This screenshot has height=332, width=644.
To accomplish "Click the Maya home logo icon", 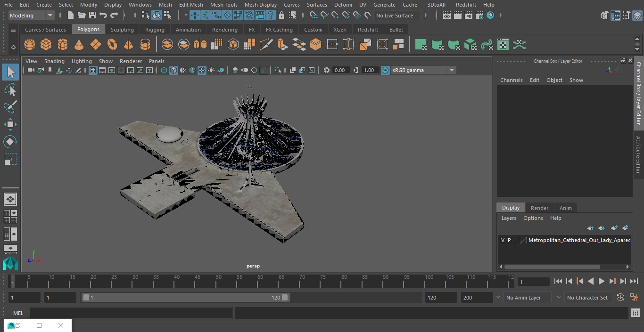I will (x=10, y=263).
